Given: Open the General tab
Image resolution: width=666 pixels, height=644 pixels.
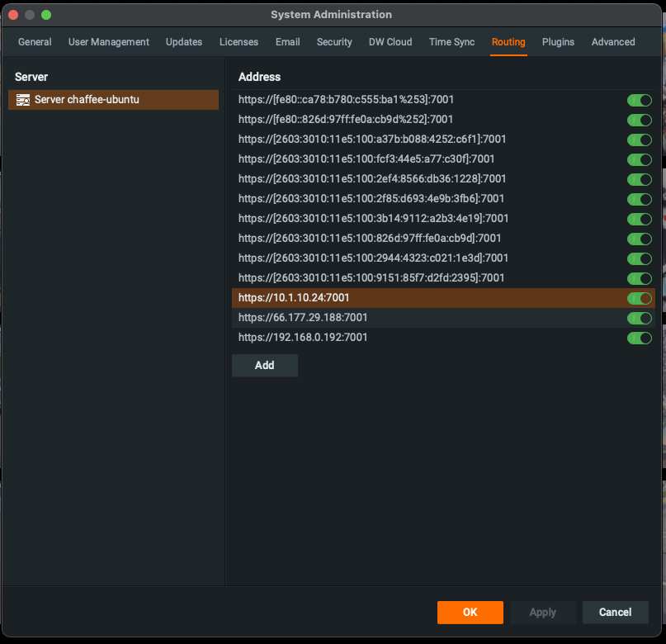Looking at the screenshot, I should point(35,42).
